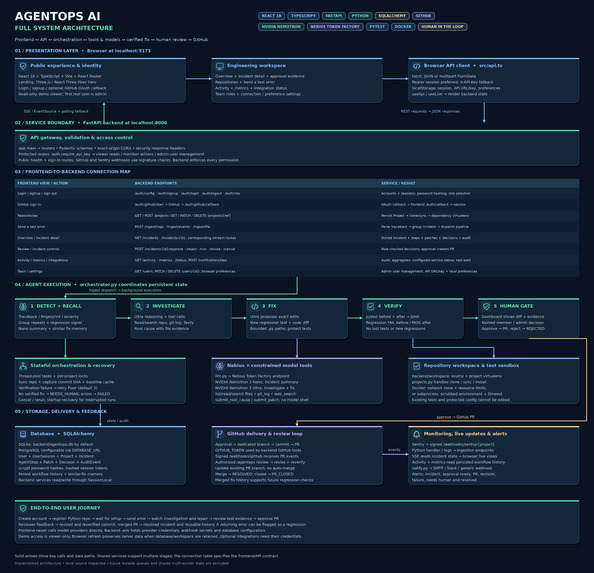Viewport: 594px width, 573px height.
Task: Click the 'Solid arrows show key calls' footnote
Action: click(147, 556)
